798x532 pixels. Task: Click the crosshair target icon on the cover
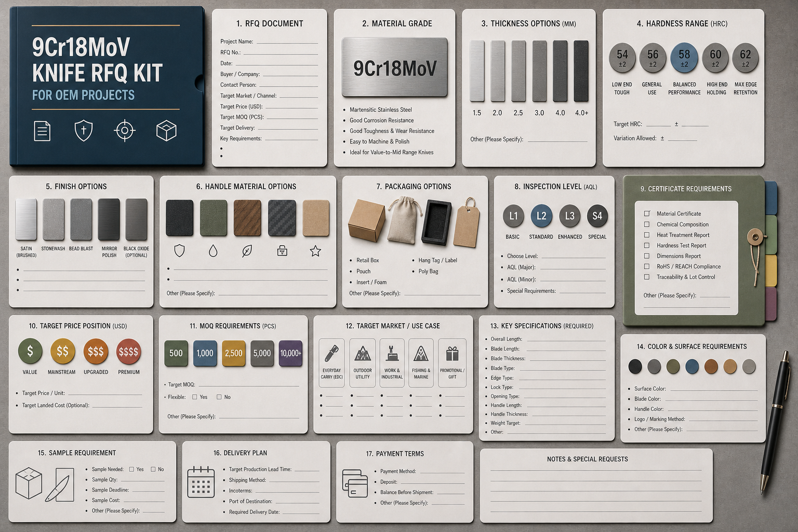click(x=125, y=130)
